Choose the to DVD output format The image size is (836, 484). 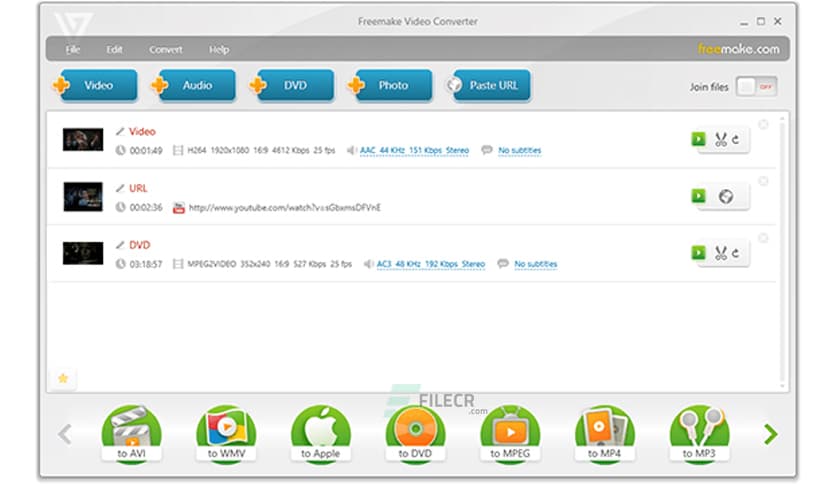tap(415, 433)
